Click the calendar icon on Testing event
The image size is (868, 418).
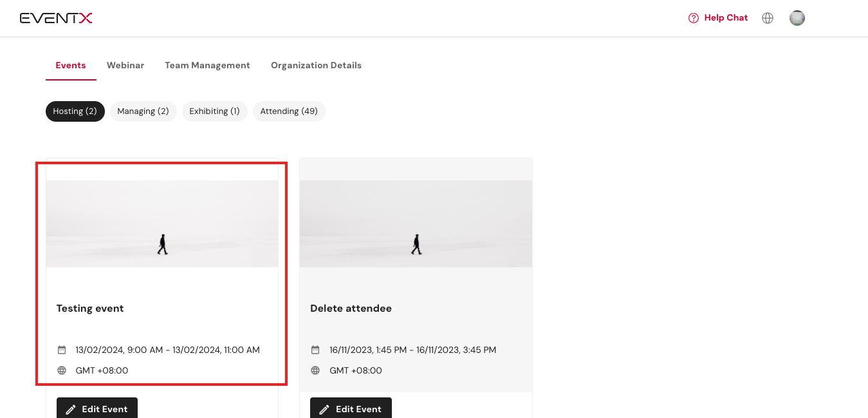(x=62, y=350)
